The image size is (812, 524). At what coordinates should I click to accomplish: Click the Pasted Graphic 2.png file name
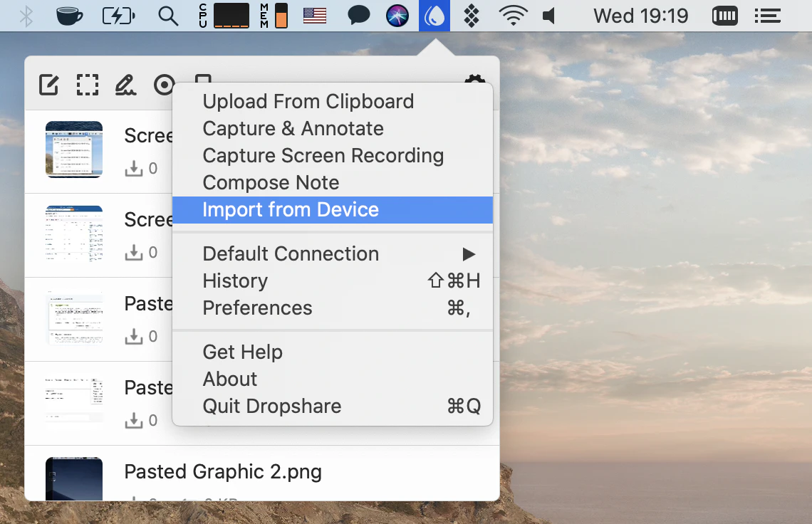[x=223, y=472]
